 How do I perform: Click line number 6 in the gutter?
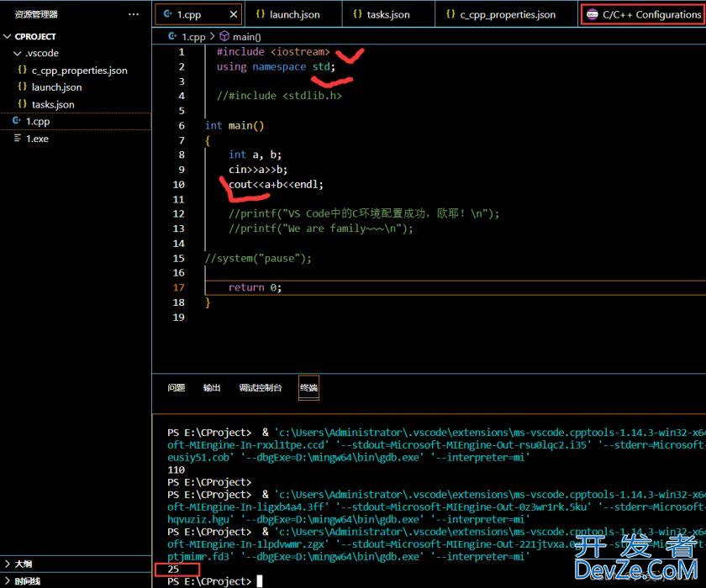coord(182,126)
